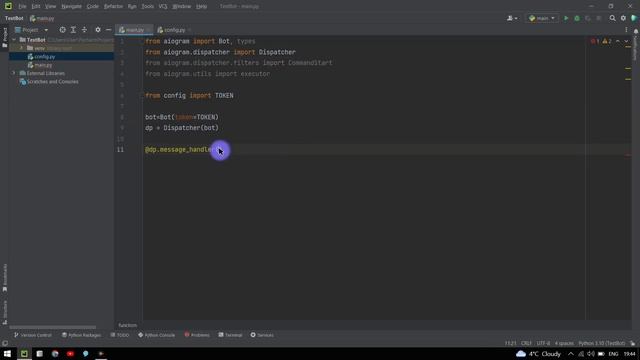Open the Project view selector dropdown
Viewport: 640px width, 360px height.
31,30
